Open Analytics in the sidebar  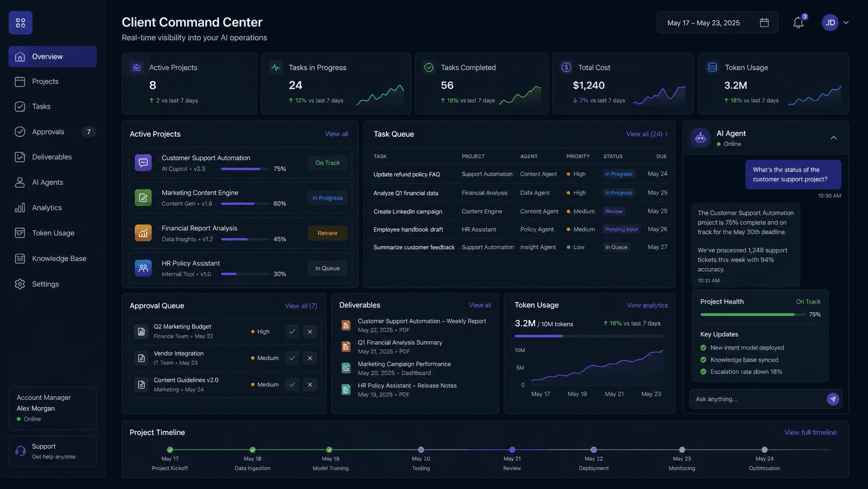52,208
